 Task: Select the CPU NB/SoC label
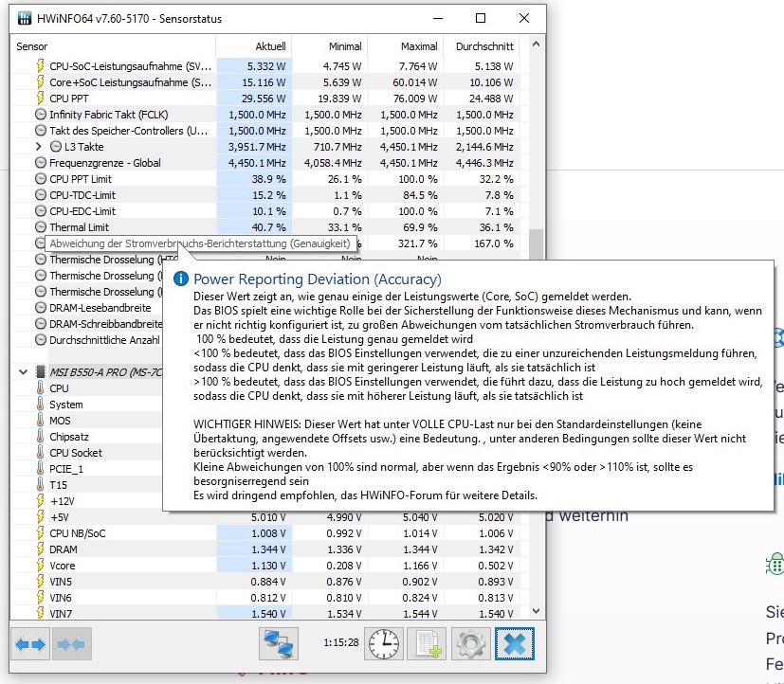(78, 533)
